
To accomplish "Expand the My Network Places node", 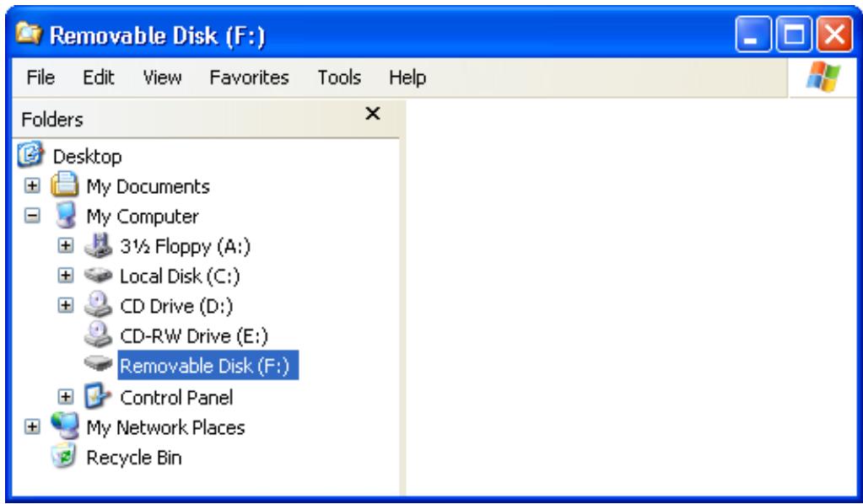I will (32, 426).
